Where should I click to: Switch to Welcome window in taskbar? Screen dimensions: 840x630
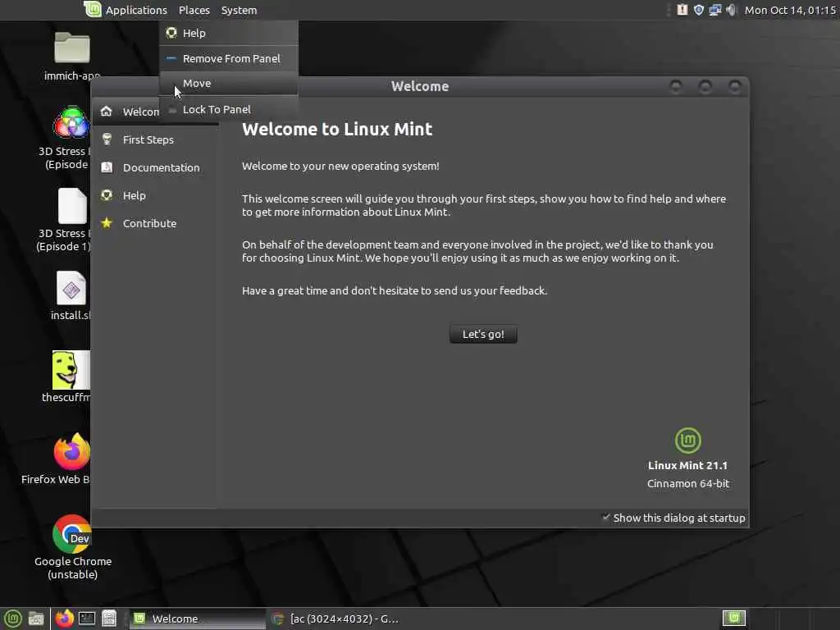click(x=197, y=619)
